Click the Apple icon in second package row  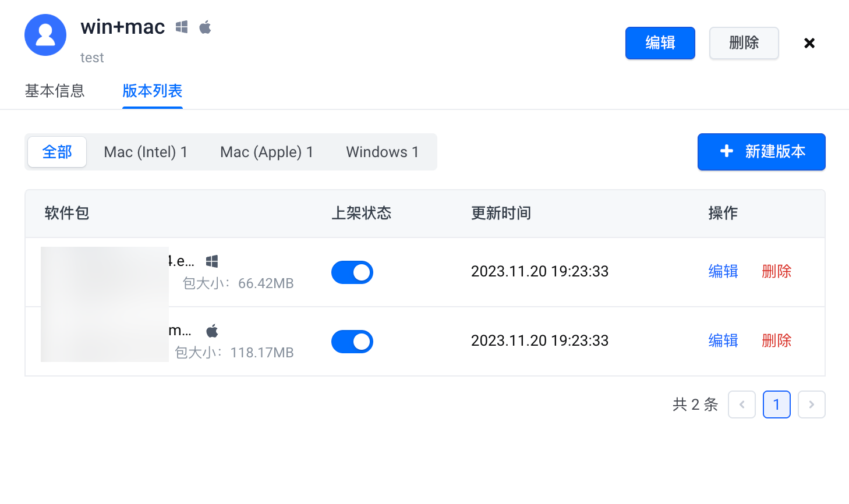coord(212,331)
